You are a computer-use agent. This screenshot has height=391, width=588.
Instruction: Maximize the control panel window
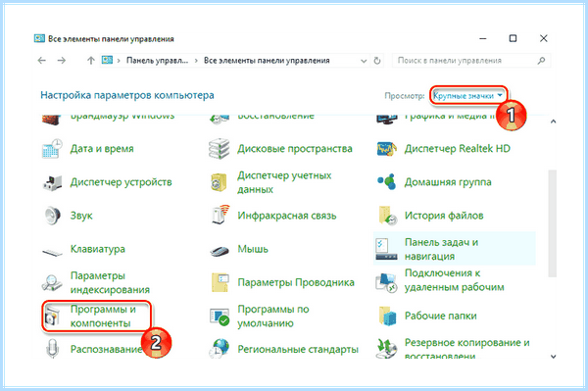pos(513,38)
